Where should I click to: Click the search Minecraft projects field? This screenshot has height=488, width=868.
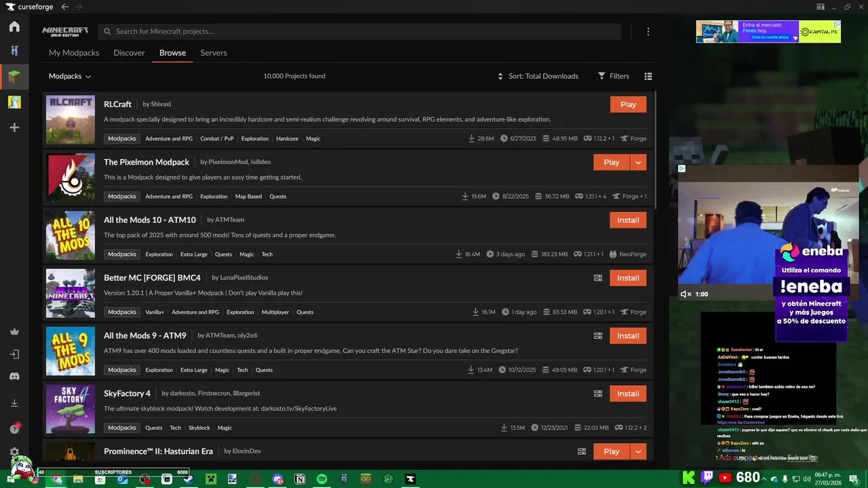point(359,31)
